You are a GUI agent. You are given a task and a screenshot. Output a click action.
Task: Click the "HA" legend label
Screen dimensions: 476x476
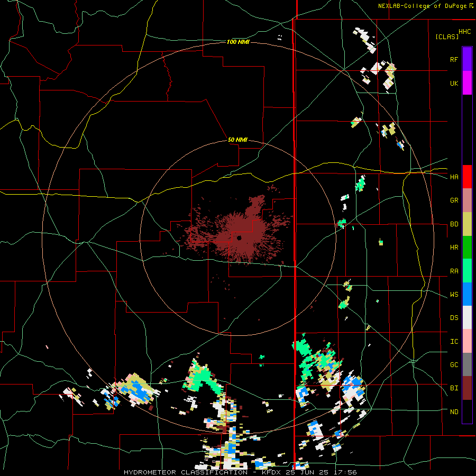[x=454, y=177]
